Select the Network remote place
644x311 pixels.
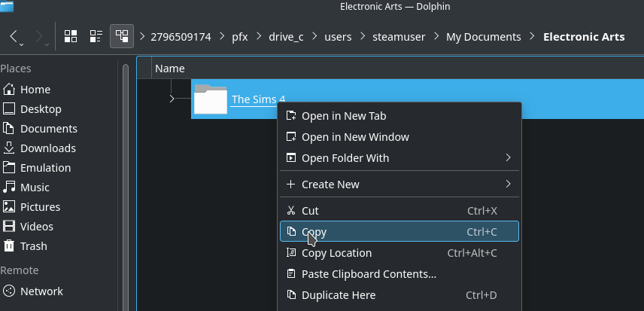pyautogui.click(x=41, y=291)
